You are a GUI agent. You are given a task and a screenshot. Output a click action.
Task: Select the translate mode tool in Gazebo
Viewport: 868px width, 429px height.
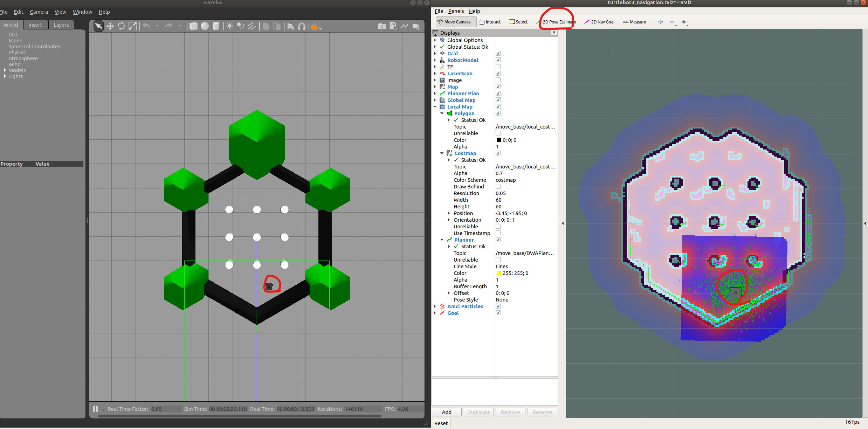tap(110, 26)
